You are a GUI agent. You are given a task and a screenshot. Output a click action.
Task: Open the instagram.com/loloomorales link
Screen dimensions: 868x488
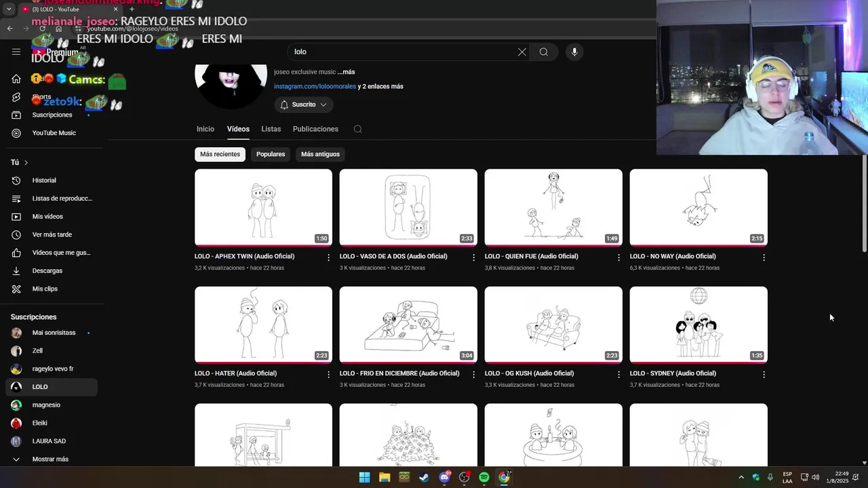tap(315, 87)
